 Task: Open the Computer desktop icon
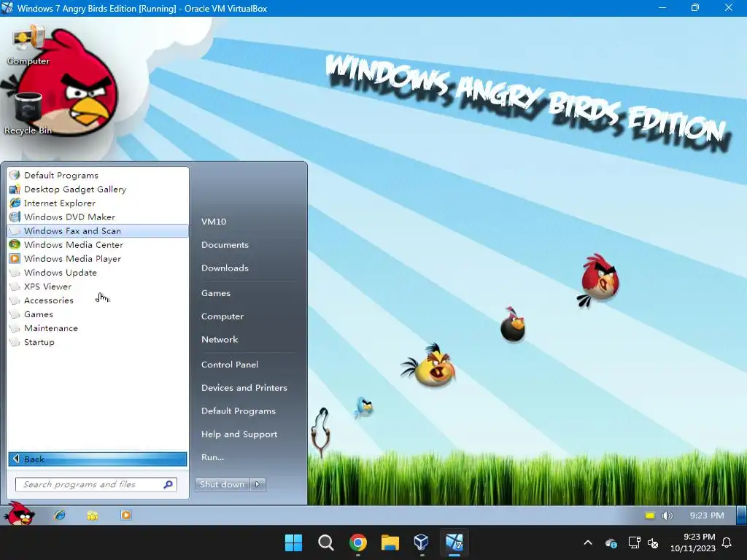click(28, 46)
